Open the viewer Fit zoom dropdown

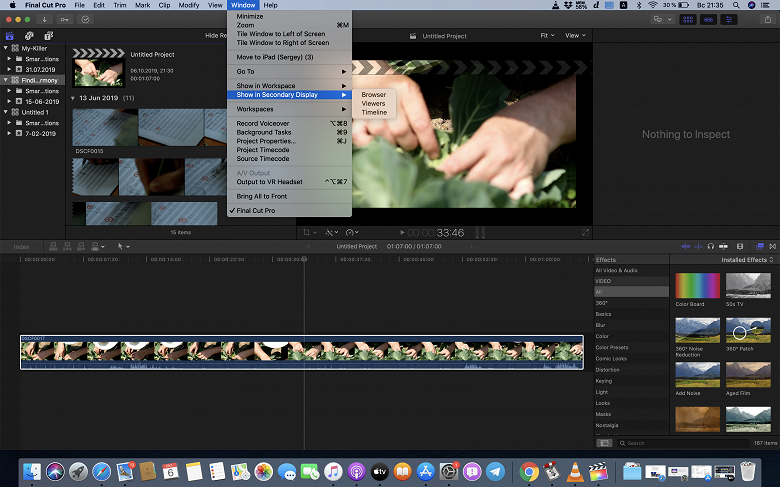(546, 35)
